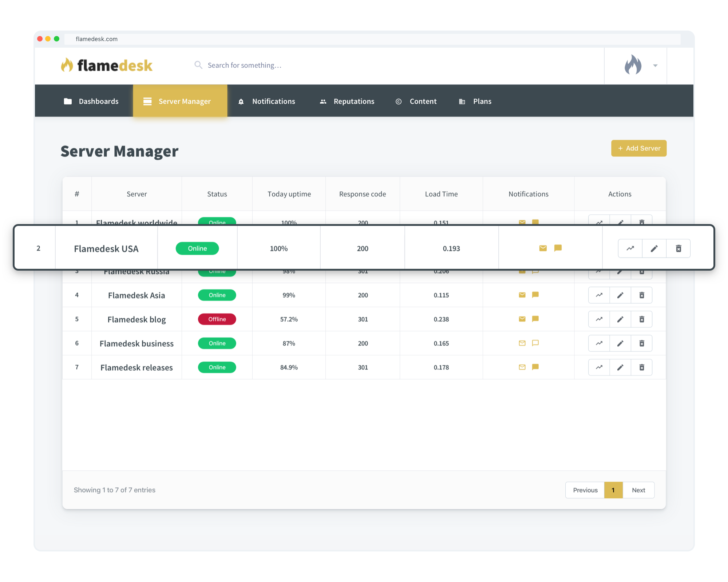This screenshot has height=582, width=728.
Task: Delete the Flamedesk Asia server
Action: click(x=642, y=295)
